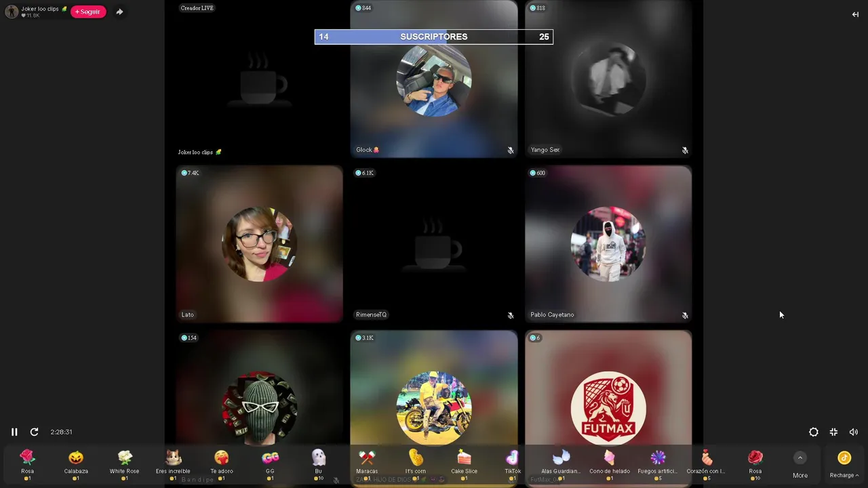Click the Pablo Cayetano name label
The width and height of the screenshot is (868, 488).
(x=552, y=314)
